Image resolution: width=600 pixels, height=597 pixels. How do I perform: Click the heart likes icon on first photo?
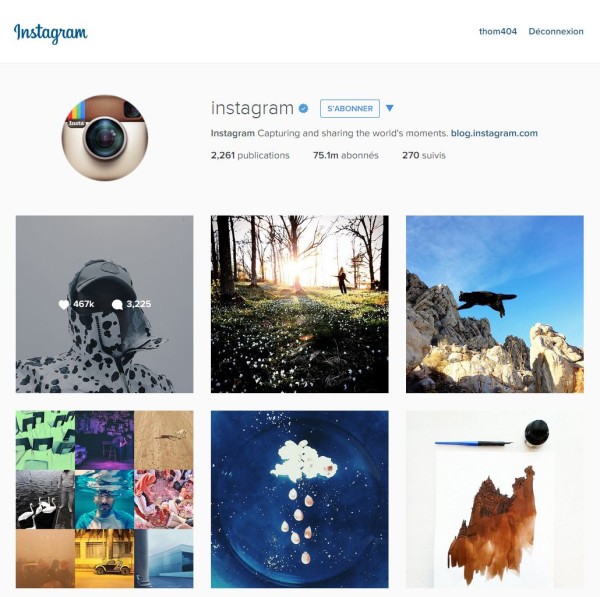tap(64, 304)
